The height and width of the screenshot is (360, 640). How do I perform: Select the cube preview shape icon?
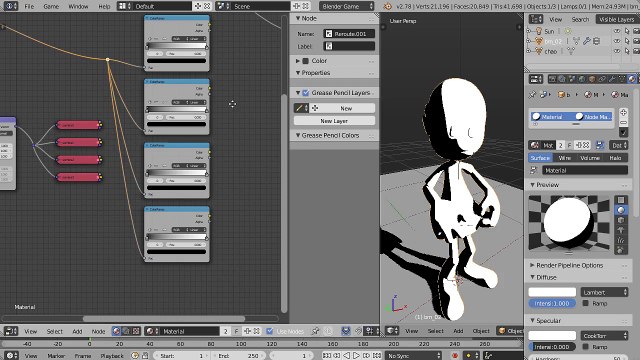(x=621, y=220)
